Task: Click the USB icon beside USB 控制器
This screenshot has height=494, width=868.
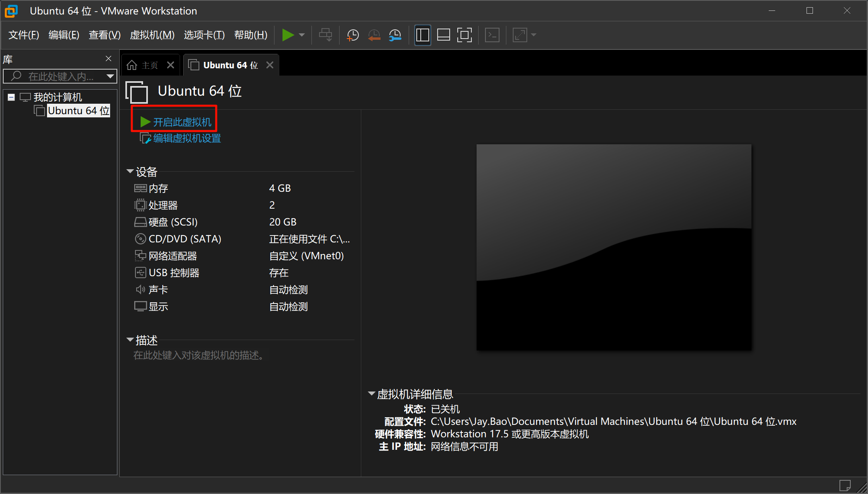Action: 140,273
